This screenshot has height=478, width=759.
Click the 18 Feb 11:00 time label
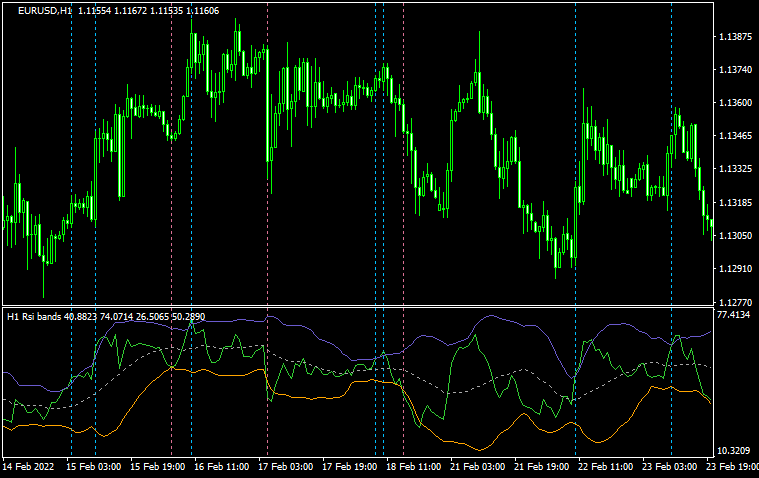click(x=413, y=466)
